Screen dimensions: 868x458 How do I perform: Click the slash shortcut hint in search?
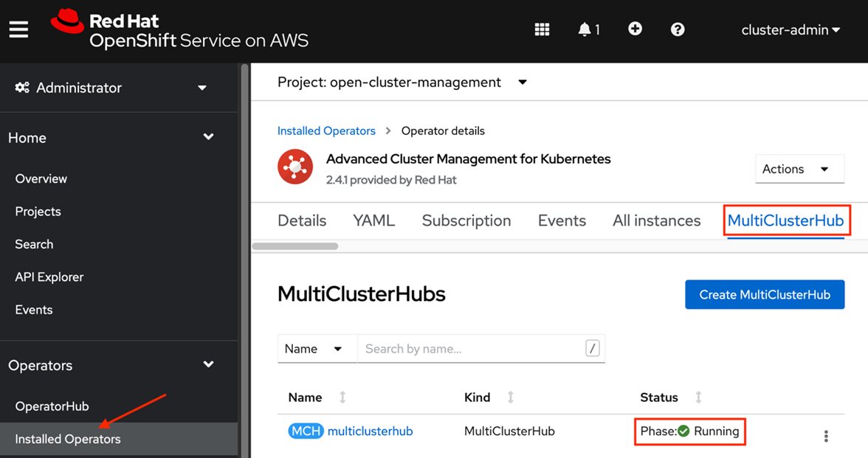click(x=592, y=348)
